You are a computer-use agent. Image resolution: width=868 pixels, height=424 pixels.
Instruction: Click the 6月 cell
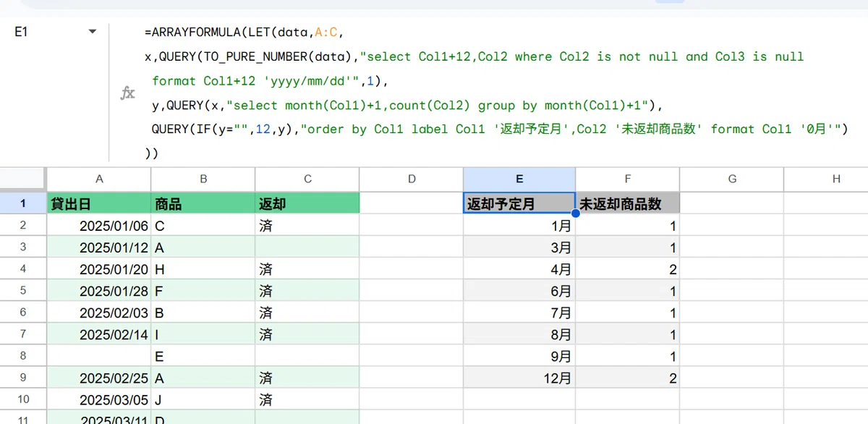click(519, 290)
